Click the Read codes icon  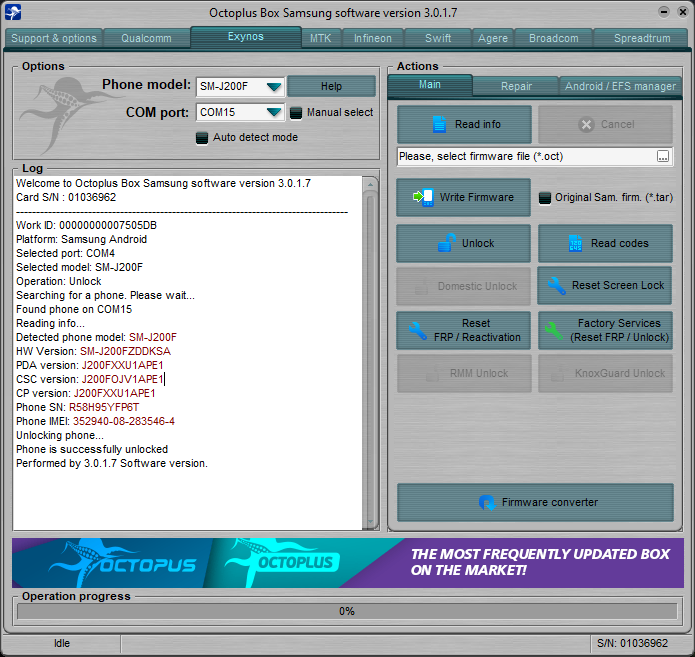point(575,243)
